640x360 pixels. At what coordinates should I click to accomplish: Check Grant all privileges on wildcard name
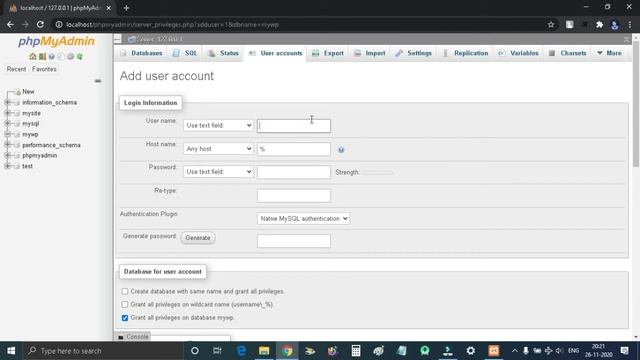125,304
